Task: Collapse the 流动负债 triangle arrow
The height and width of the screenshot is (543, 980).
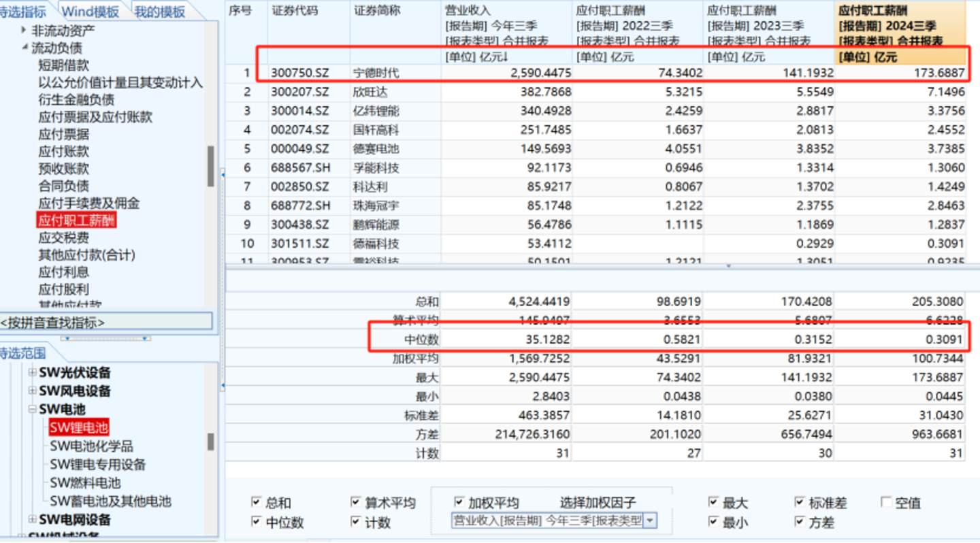Action: (x=24, y=48)
